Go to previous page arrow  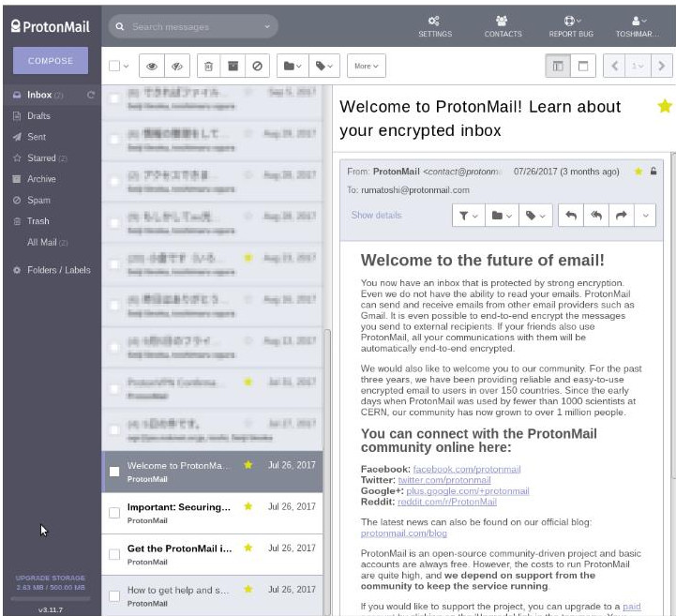(615, 66)
